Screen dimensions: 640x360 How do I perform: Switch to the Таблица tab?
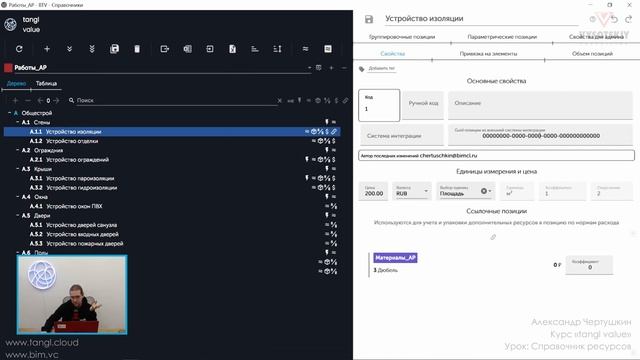46,83
